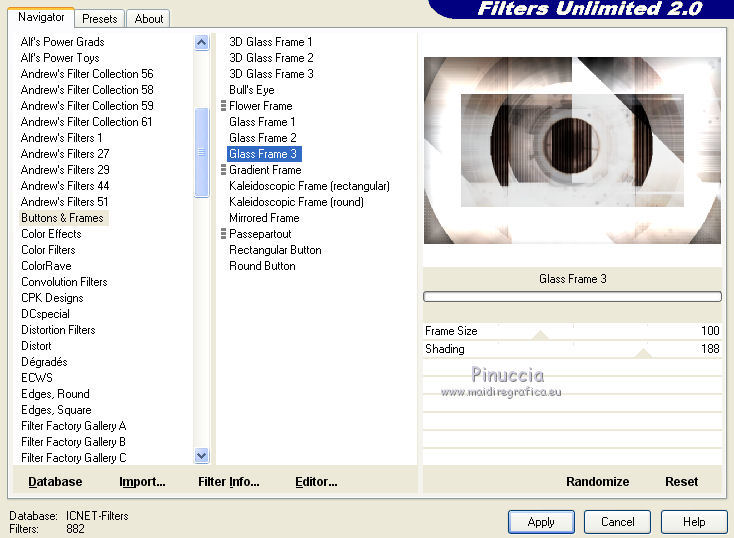The image size is (734, 538).
Task: Select Edges, Square category
Action: [x=56, y=410]
